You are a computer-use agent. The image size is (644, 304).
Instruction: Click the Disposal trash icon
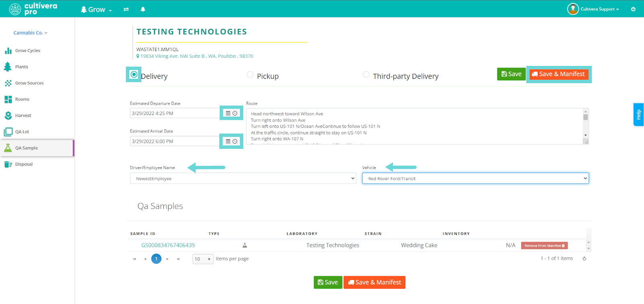click(8, 164)
